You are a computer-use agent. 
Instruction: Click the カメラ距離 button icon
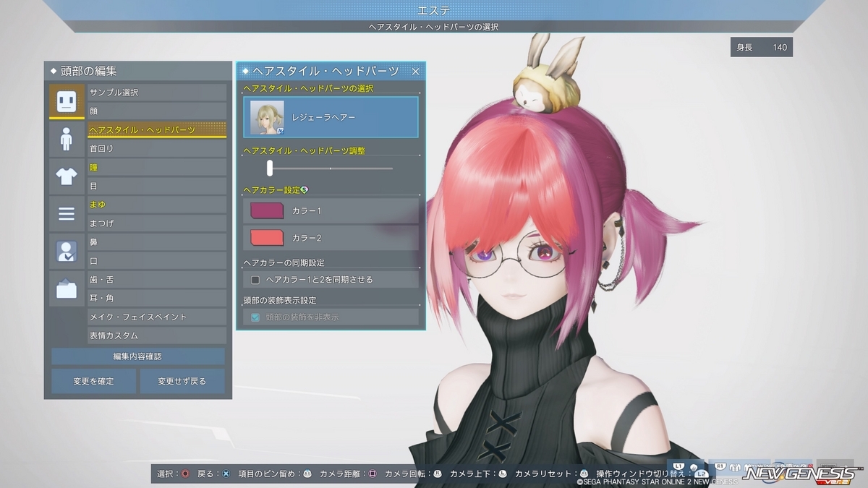373,474
